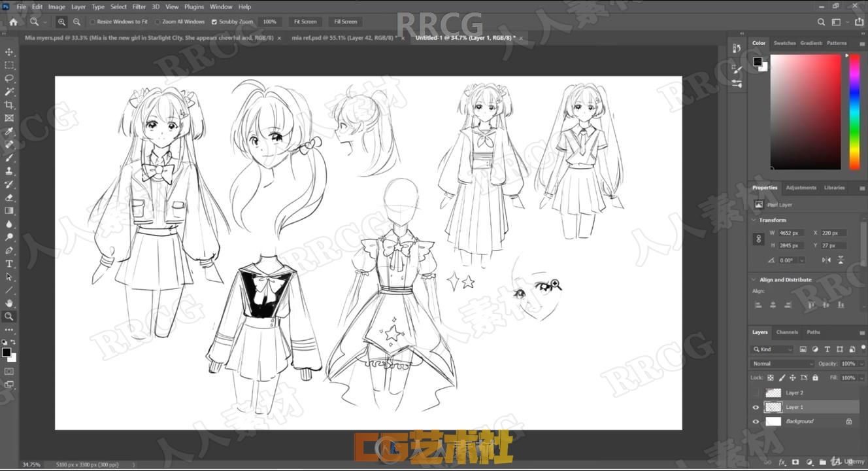Switch to the Channels tab

(x=787, y=332)
